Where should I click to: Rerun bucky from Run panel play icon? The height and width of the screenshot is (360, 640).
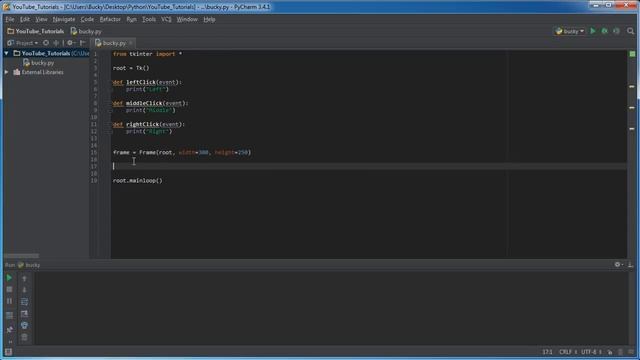[x=9, y=278]
